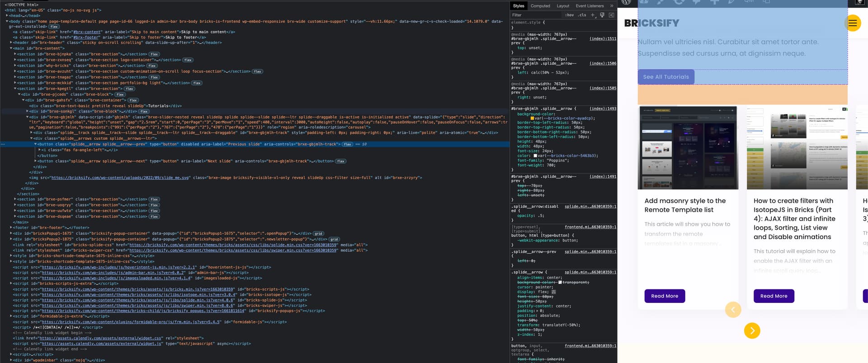The width and height of the screenshot is (868, 363).
Task: Collapse the body element node
Action: [x=7, y=21]
